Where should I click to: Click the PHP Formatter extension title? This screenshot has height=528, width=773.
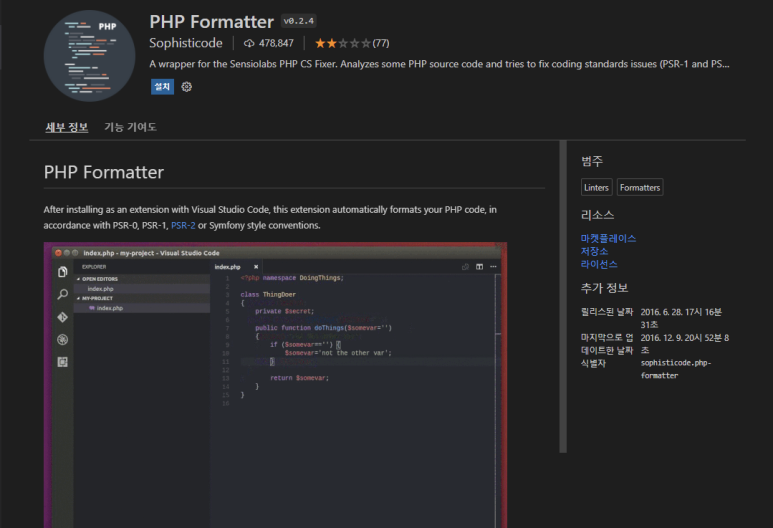211,22
